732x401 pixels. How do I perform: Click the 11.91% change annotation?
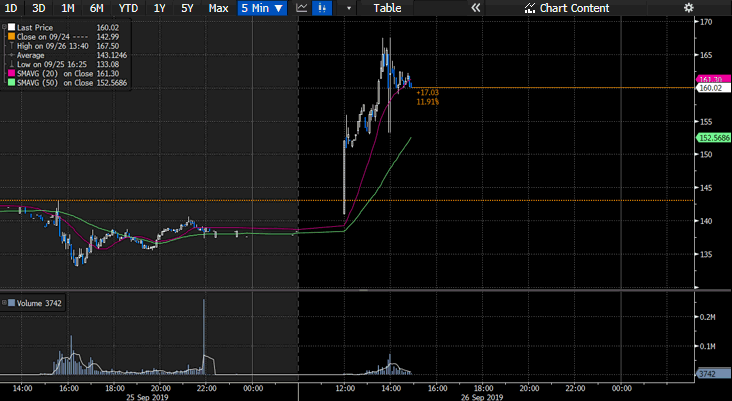(427, 101)
